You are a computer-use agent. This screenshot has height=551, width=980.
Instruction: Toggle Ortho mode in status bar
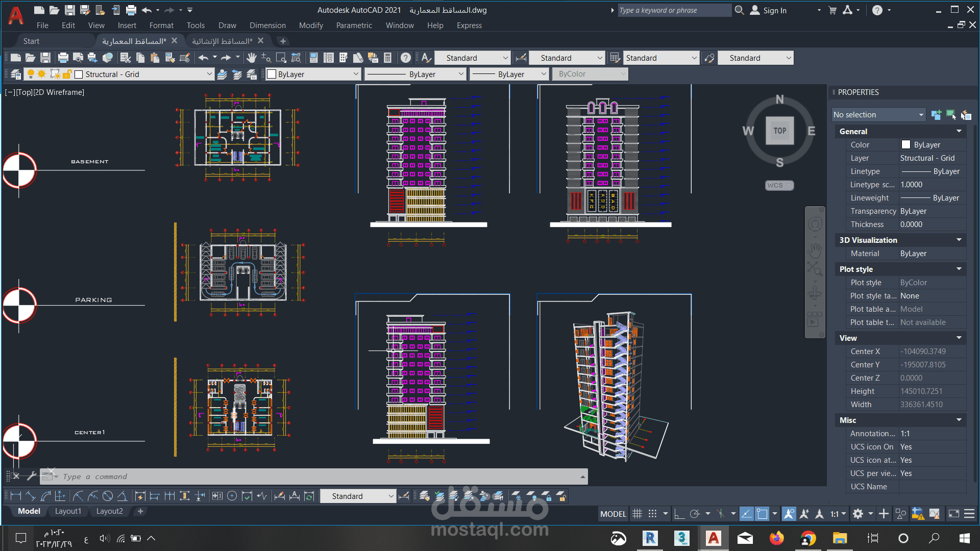(x=679, y=514)
